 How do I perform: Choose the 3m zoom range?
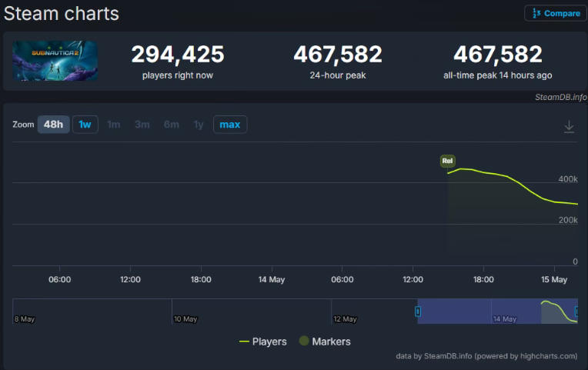tap(142, 125)
